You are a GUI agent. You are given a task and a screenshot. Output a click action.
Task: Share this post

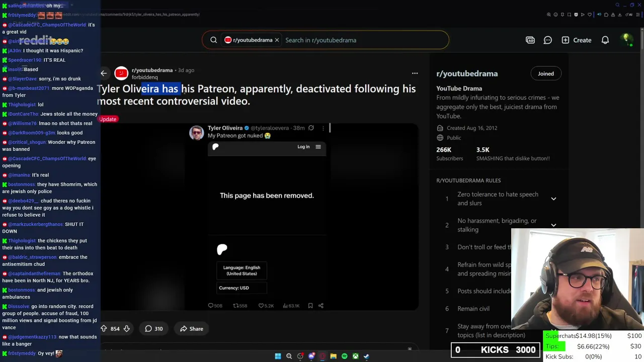tap(192, 329)
